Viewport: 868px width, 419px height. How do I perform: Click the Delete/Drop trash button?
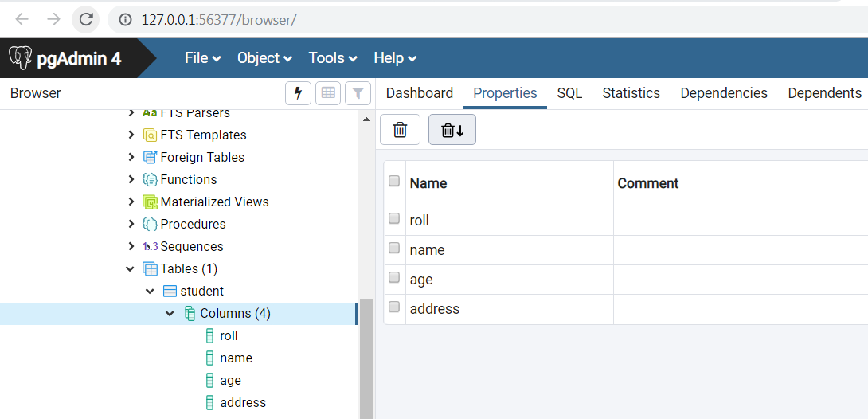point(401,130)
